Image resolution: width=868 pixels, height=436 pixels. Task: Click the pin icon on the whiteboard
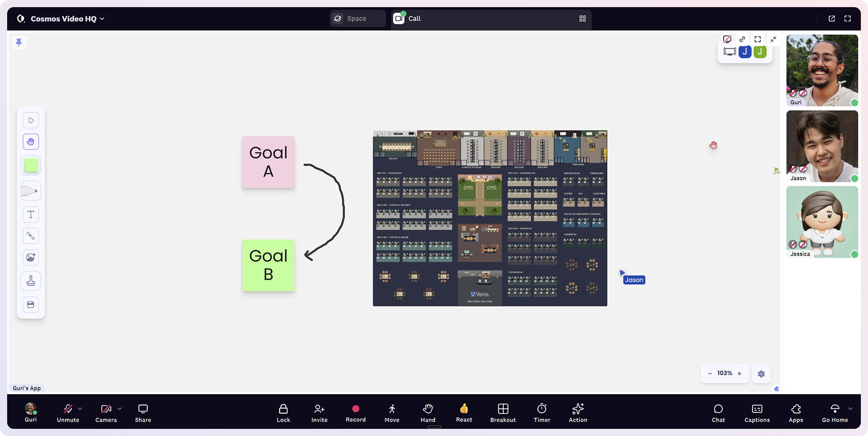tap(19, 42)
